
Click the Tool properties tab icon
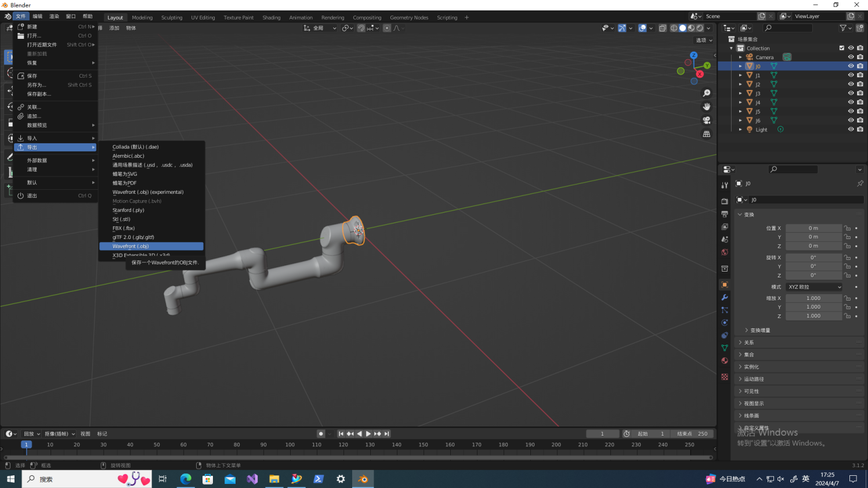click(x=725, y=185)
